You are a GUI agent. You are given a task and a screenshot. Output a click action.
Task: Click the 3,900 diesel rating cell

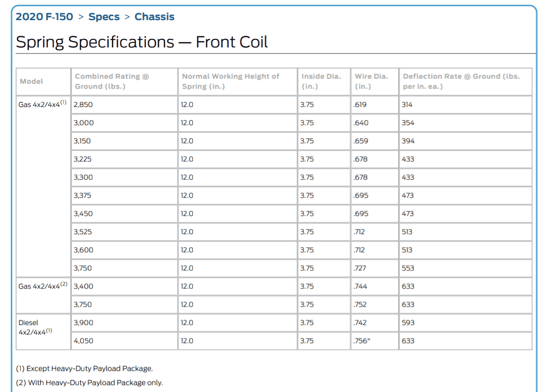(x=125, y=323)
